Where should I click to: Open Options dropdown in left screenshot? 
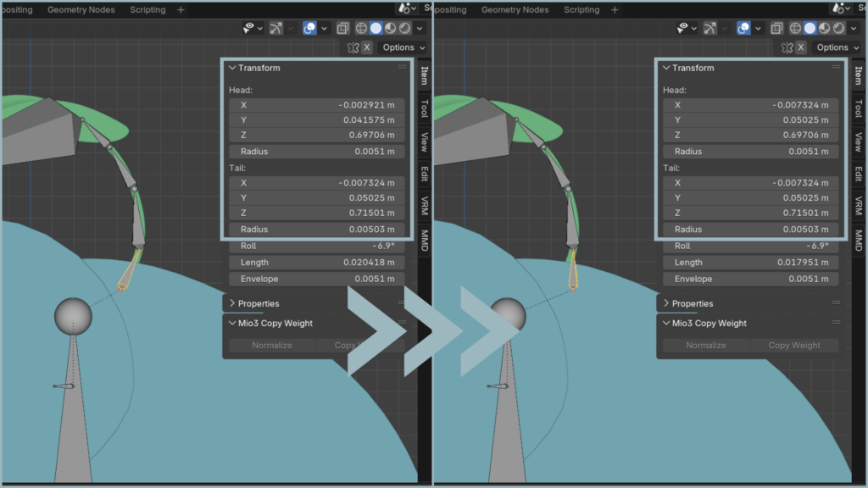click(x=403, y=47)
